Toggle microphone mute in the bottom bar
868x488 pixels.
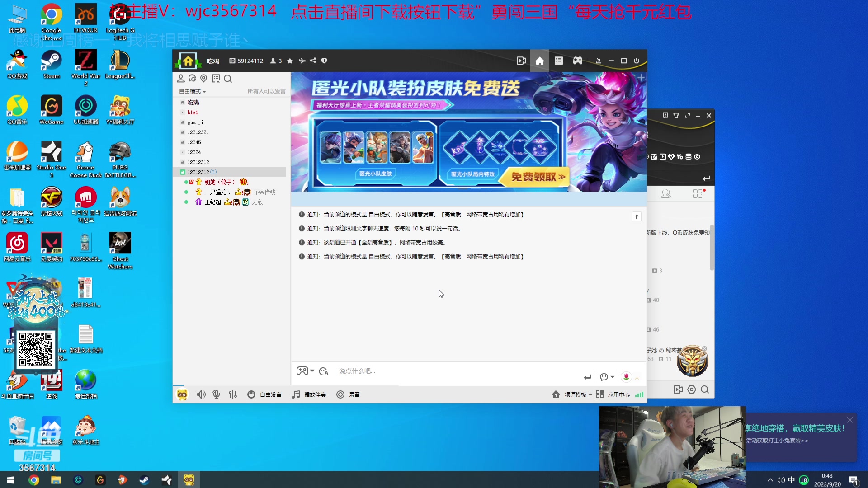[x=217, y=394]
